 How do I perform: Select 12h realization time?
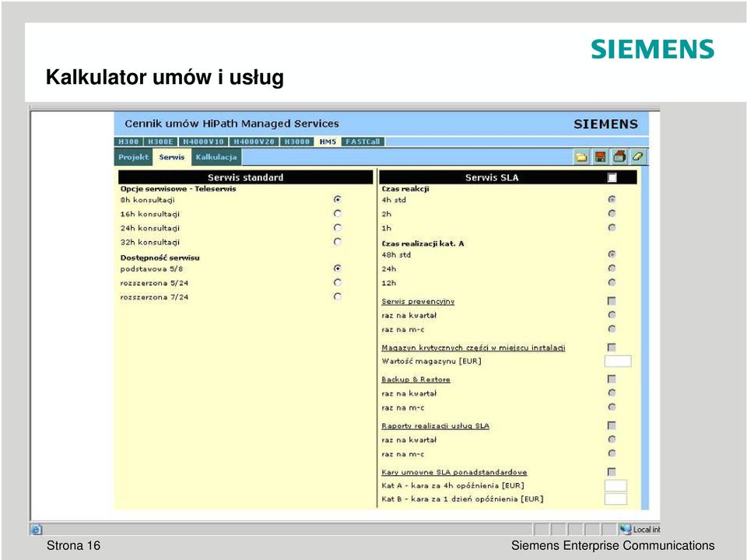pos(612,282)
